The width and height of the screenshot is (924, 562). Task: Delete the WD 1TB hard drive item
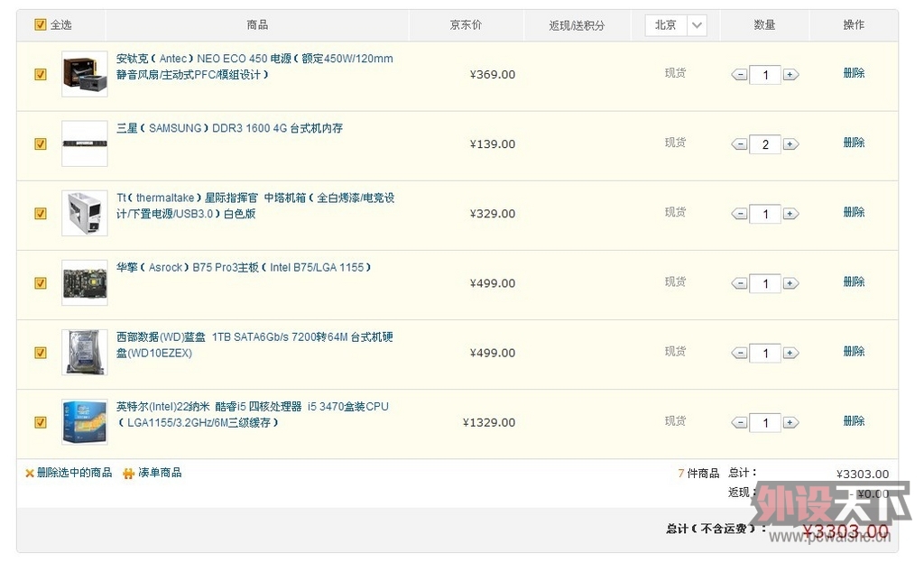point(854,351)
